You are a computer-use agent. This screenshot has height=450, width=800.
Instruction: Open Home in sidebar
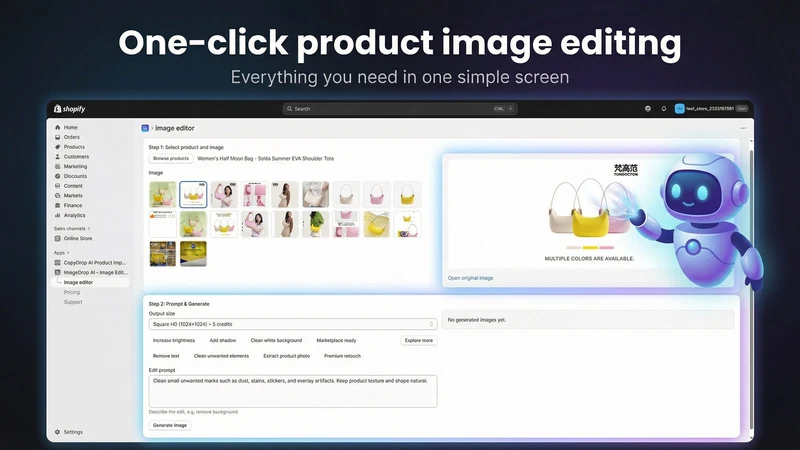(70, 128)
